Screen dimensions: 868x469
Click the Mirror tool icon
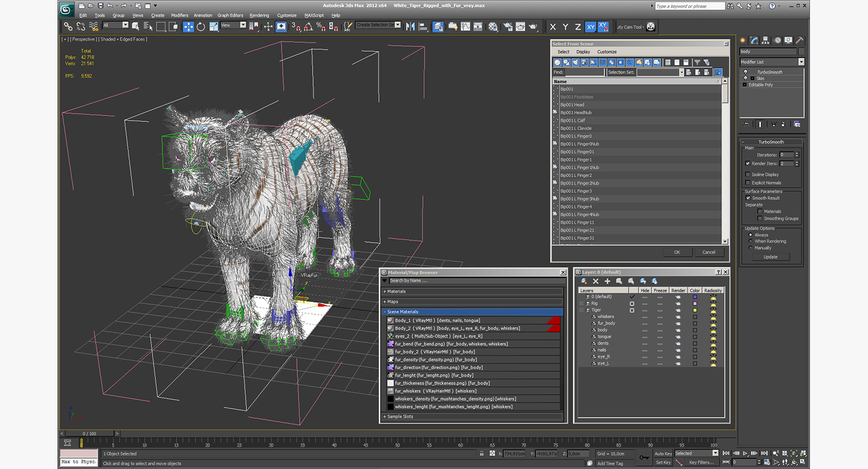point(410,26)
